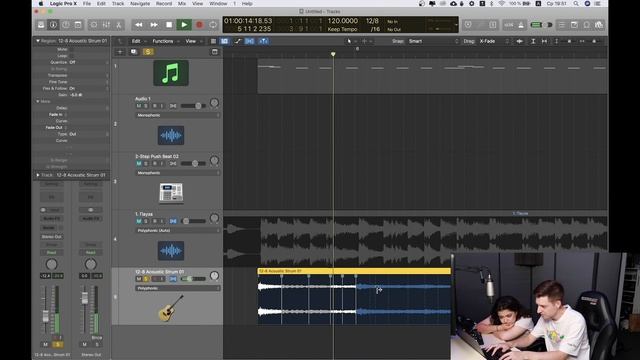Toggle the global solo S button
This screenshot has height=360, width=640.
(148, 52)
